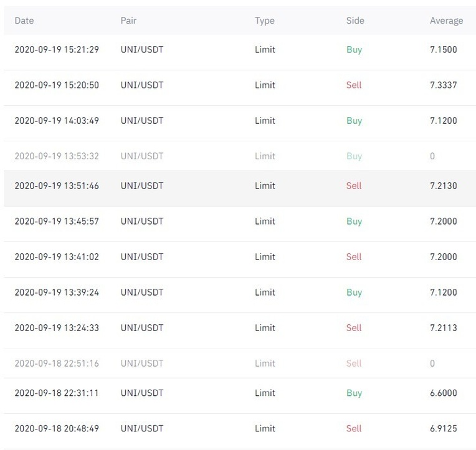Open the 2020-09-19 14:03:49 order row
The width and height of the screenshot is (476, 450).
57,121
